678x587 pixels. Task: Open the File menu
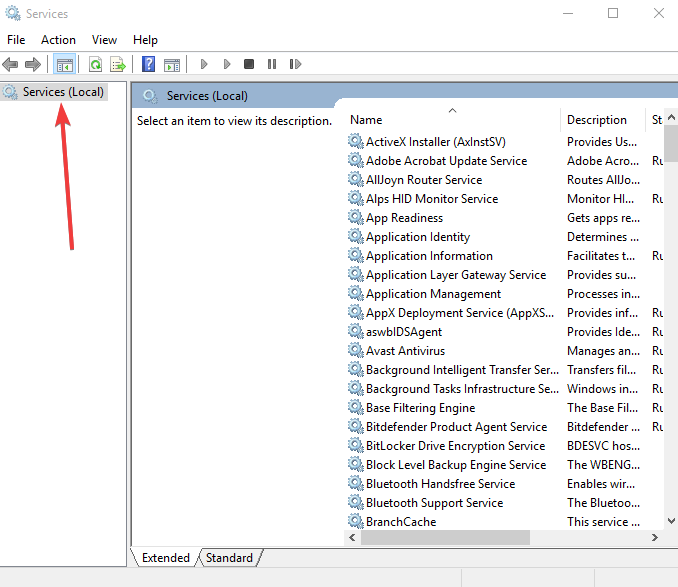pyautogui.click(x=16, y=40)
